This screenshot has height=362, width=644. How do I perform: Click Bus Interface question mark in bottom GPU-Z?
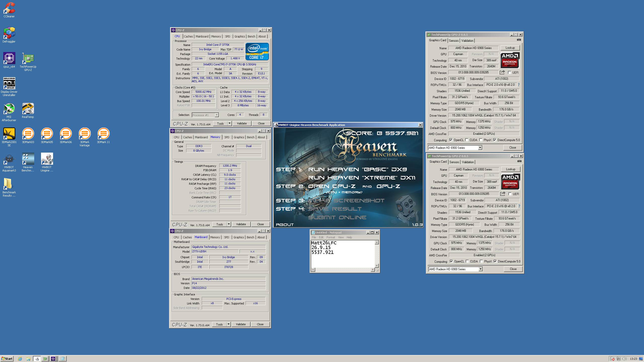pyautogui.click(x=519, y=206)
